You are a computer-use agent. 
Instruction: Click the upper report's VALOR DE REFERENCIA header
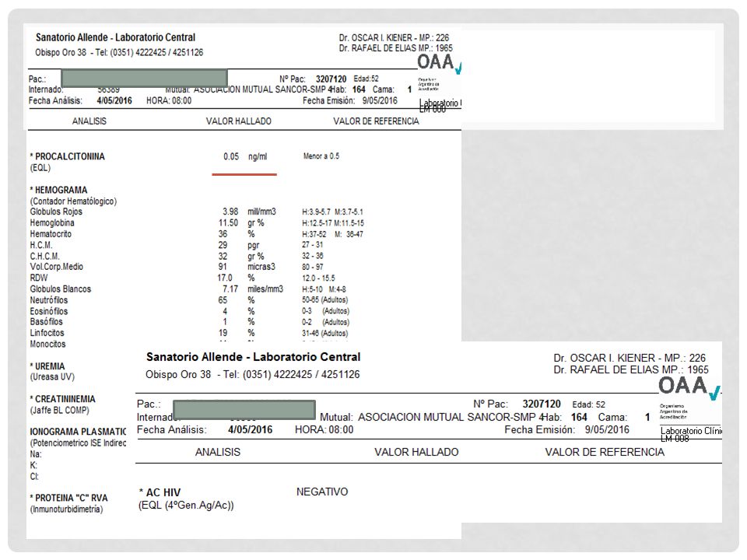(376, 121)
